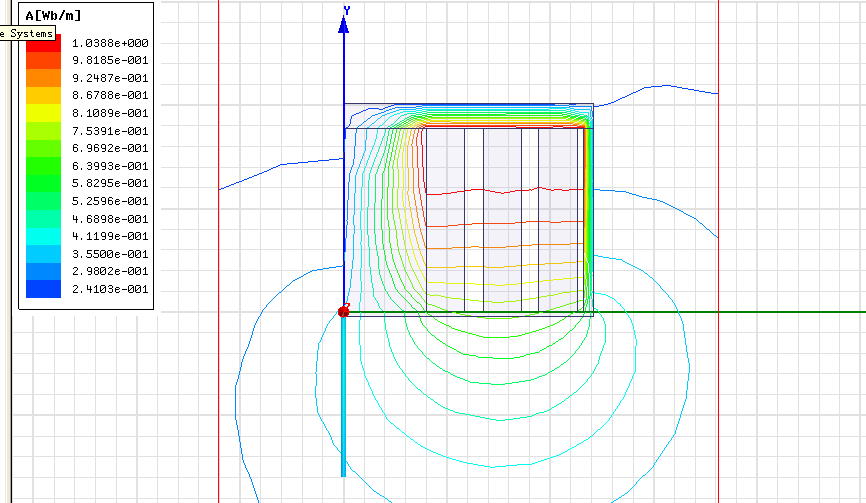Image resolution: width=866 pixels, height=503 pixels.
Task: Select legend value 5.2596e-001
Action: [110, 201]
